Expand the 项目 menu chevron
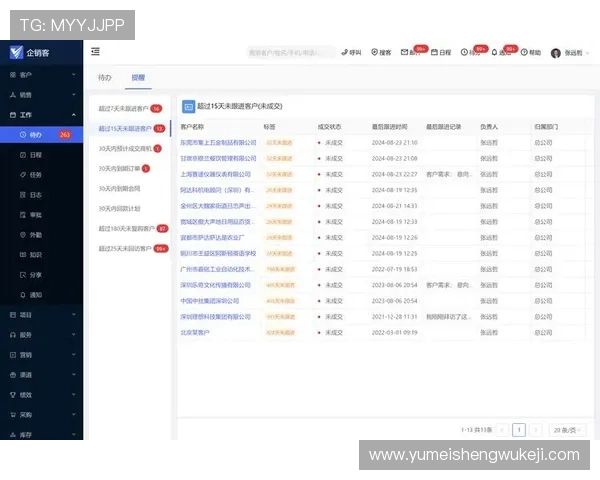This screenshot has height=480, width=600. click(73, 315)
